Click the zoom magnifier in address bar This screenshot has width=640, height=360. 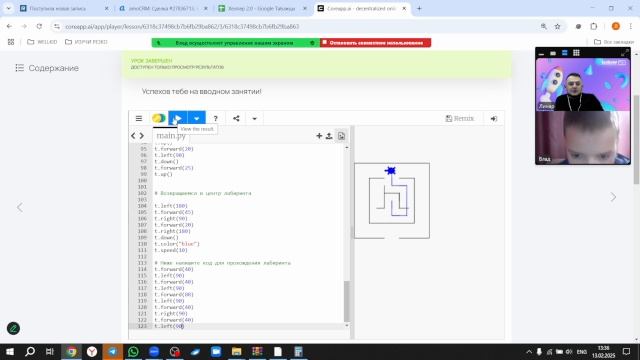(x=544, y=26)
